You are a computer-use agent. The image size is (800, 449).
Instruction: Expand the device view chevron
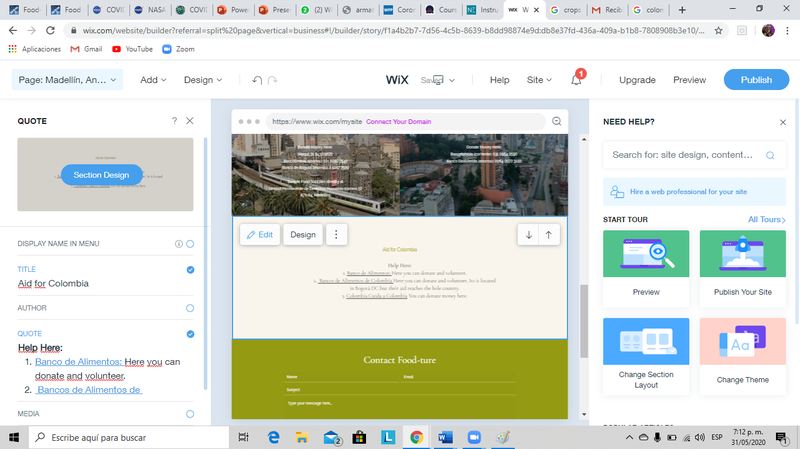click(452, 80)
